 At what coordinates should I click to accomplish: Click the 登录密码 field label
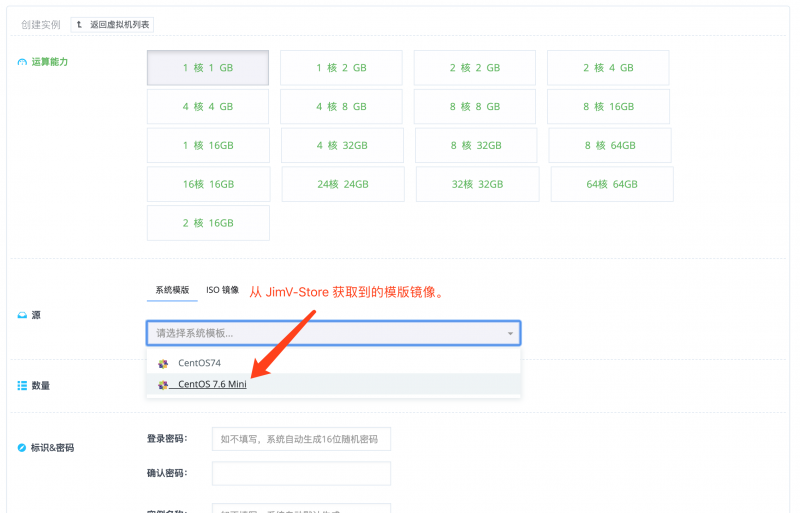tap(167, 438)
